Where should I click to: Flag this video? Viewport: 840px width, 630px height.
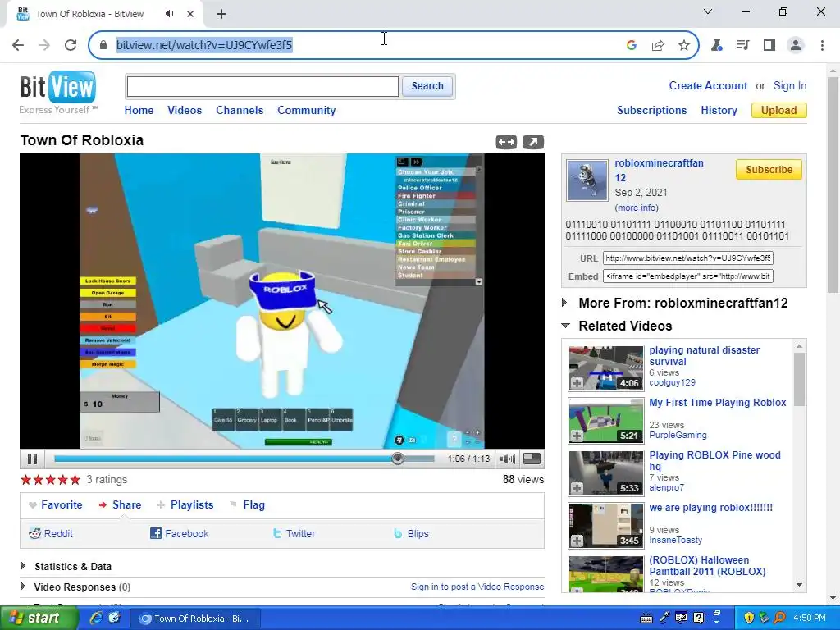click(248, 504)
